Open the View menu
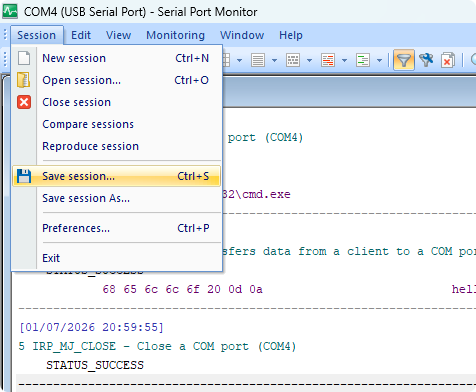 (x=118, y=35)
